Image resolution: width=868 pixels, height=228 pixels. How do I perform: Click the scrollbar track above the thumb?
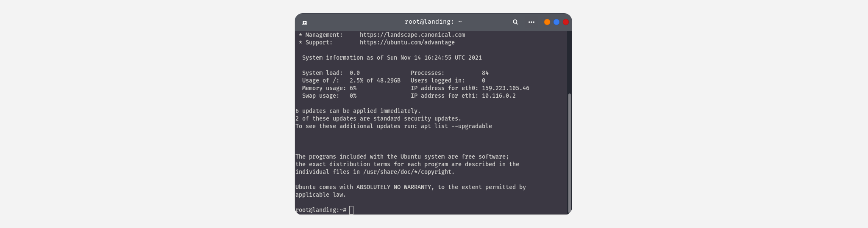(570, 62)
